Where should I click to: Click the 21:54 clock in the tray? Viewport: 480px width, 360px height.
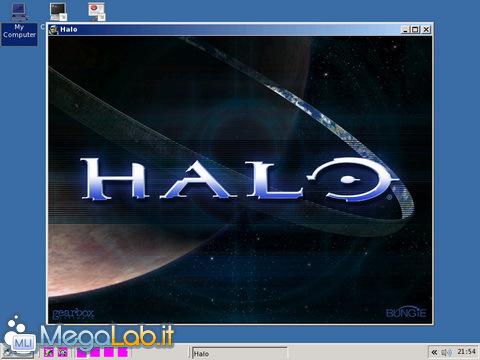(x=466, y=352)
